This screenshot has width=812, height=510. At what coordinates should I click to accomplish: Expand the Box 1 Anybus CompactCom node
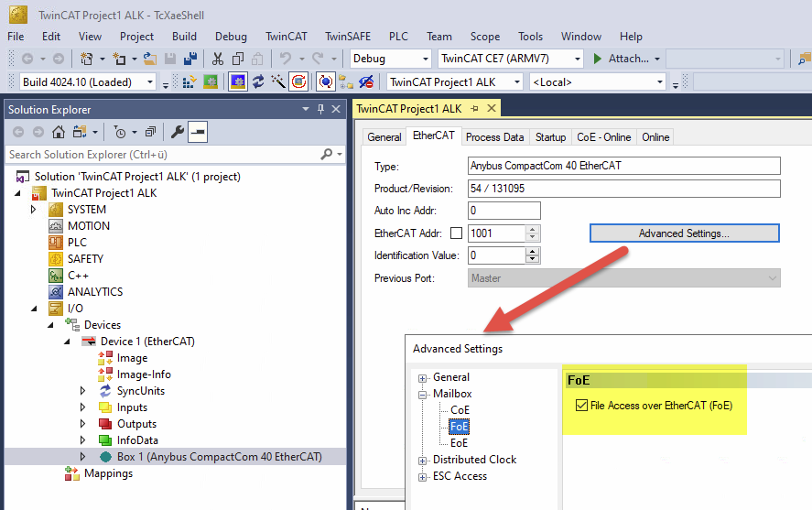[x=83, y=457]
